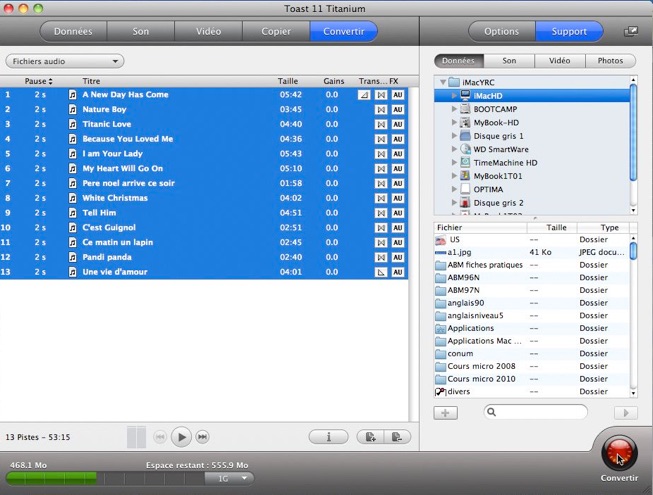
Task: Expand the Disque gris 2 node
Action: [x=454, y=203]
